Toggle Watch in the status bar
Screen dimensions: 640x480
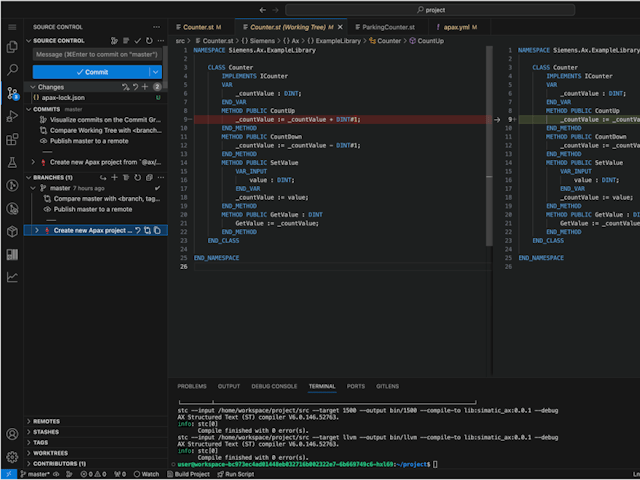pyautogui.click(x=147, y=474)
